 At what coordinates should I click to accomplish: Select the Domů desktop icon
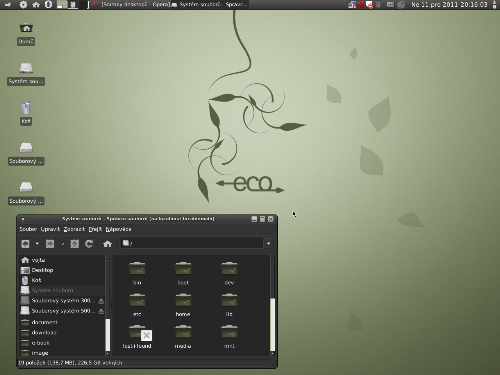click(x=26, y=34)
